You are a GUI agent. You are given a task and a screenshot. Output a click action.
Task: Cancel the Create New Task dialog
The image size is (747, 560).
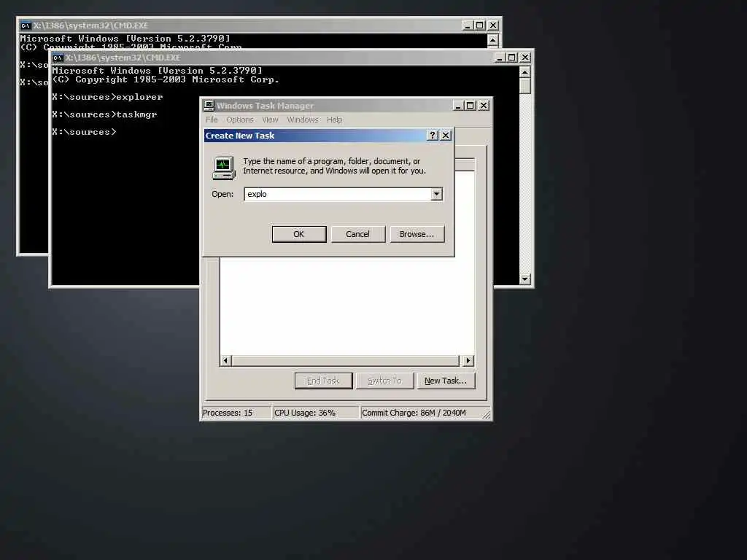(357, 234)
